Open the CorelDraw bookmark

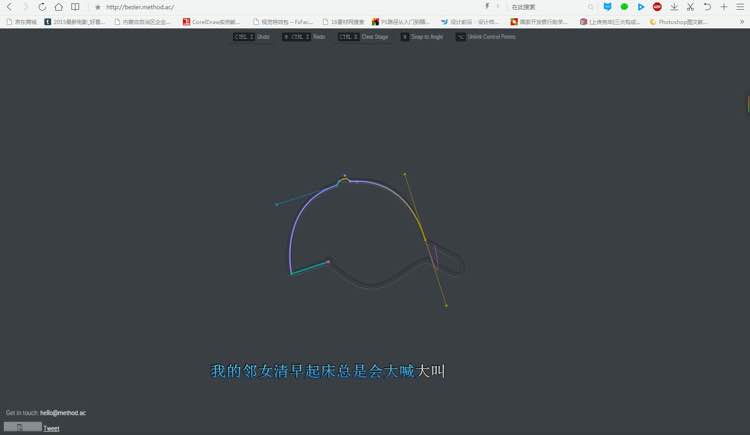point(211,22)
